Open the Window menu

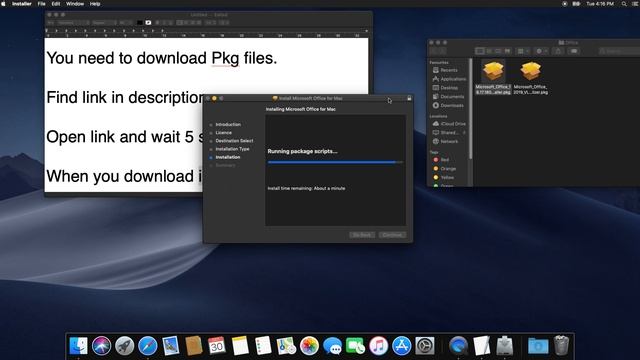coord(75,4)
